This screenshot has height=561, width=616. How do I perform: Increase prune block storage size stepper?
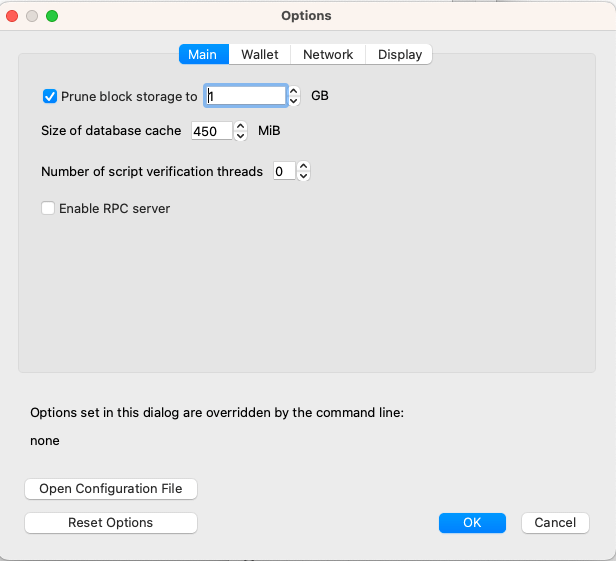point(294,91)
